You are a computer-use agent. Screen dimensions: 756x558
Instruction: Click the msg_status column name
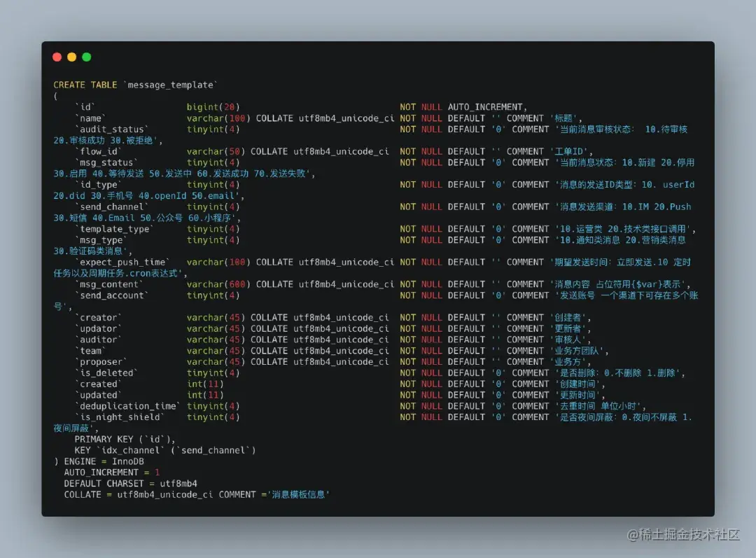tap(106, 162)
